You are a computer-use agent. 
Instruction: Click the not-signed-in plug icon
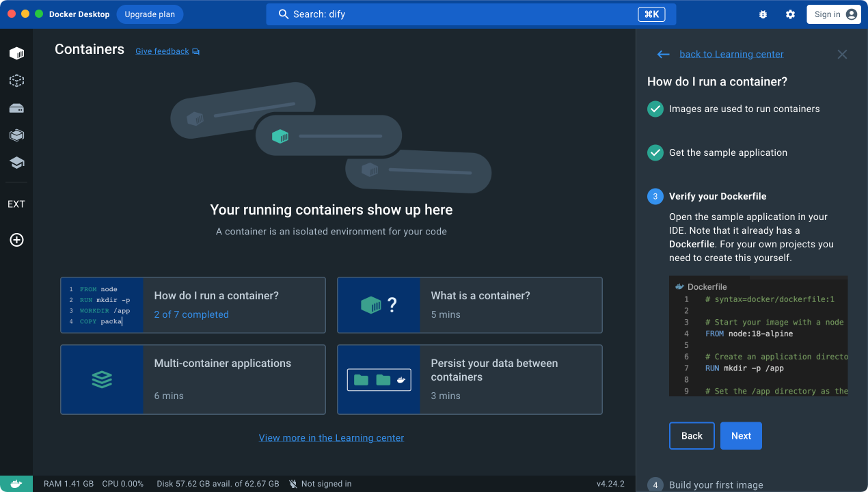[293, 484]
